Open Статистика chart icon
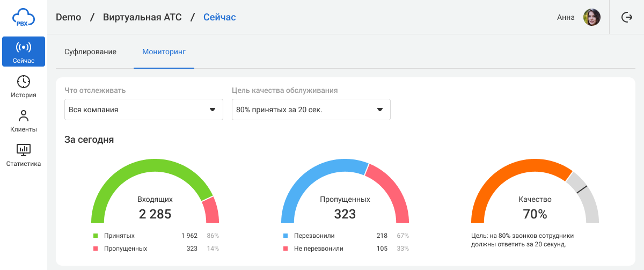 click(23, 150)
